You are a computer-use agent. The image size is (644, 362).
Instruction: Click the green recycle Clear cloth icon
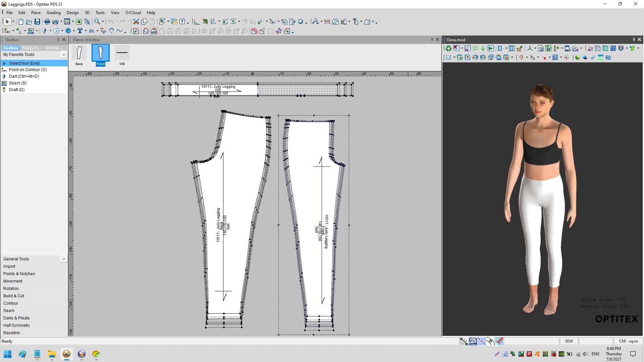tap(448, 49)
